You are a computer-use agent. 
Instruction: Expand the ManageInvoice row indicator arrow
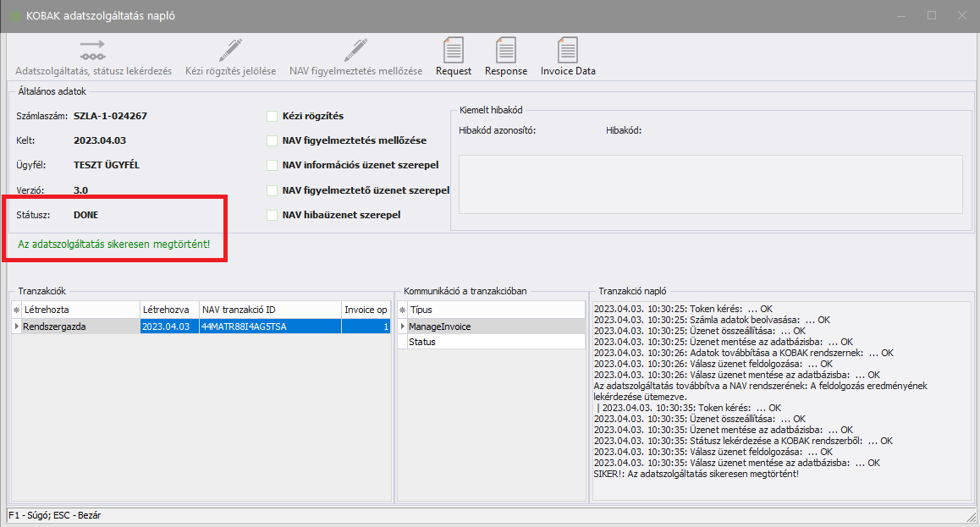coord(403,326)
